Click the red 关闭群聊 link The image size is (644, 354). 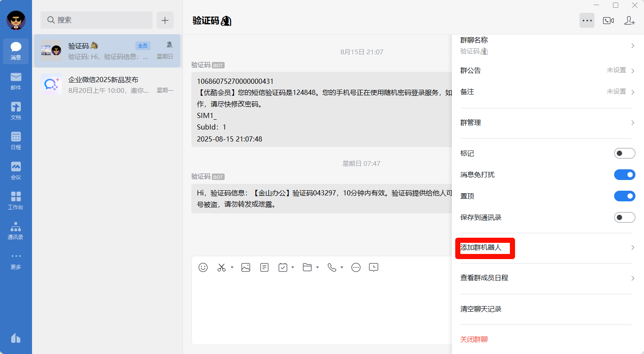coord(474,339)
